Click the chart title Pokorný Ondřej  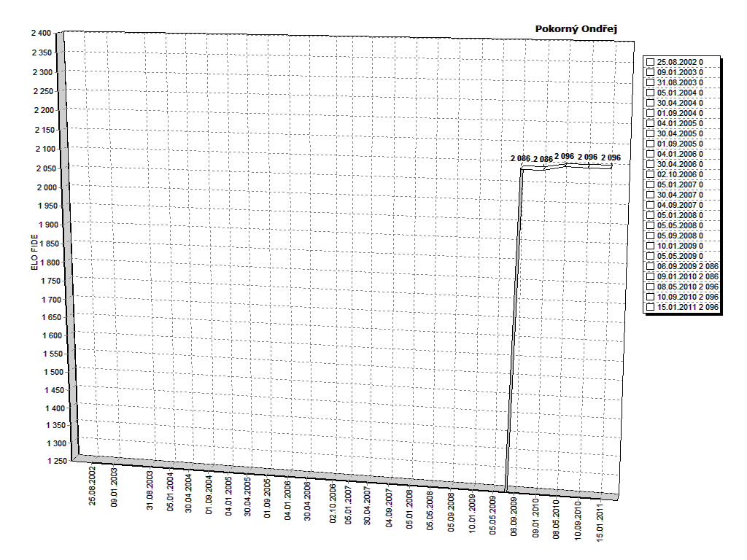tap(576, 28)
